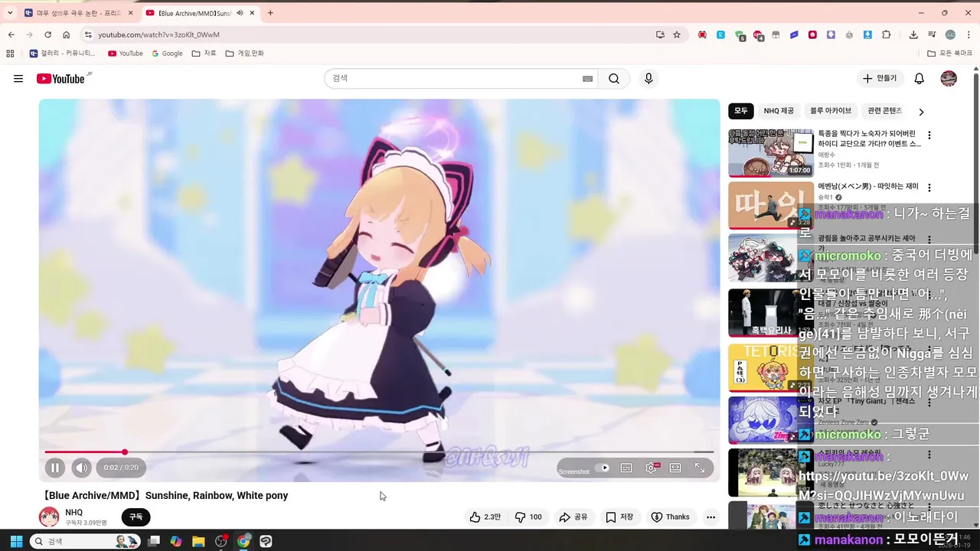This screenshot has height=551, width=980.
Task: Click the 만들기 create button
Action: point(879,79)
